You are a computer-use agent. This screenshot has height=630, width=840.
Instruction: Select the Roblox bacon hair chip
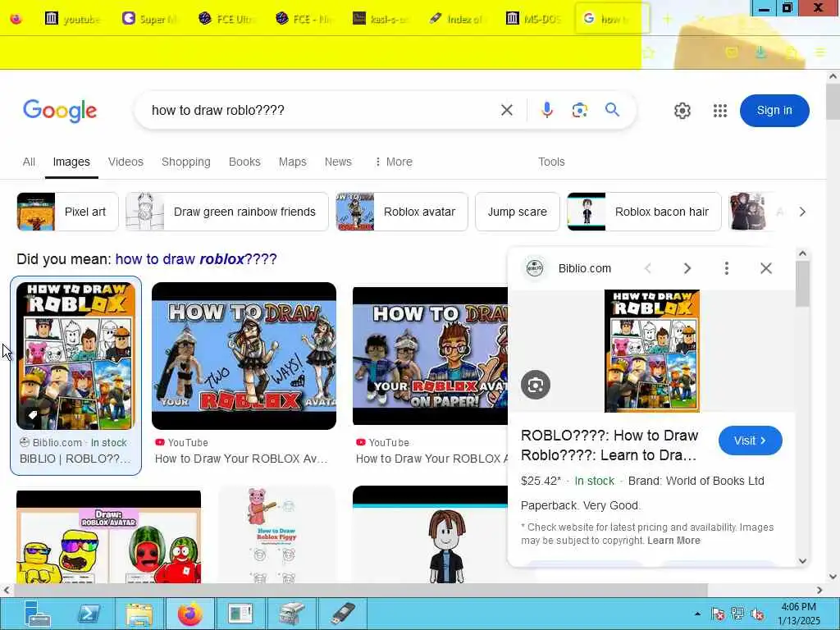click(644, 212)
